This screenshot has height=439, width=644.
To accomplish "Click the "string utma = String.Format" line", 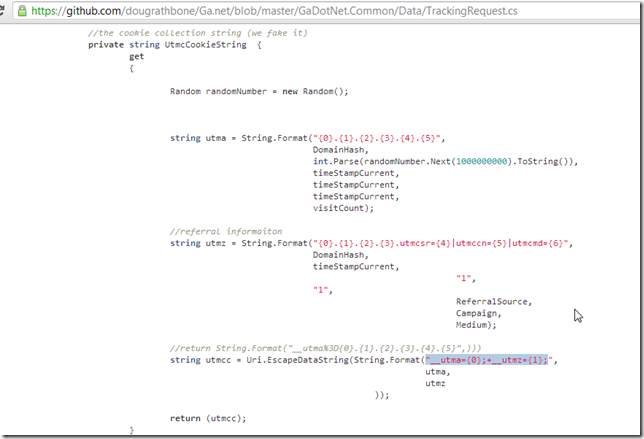I will click(308, 138).
